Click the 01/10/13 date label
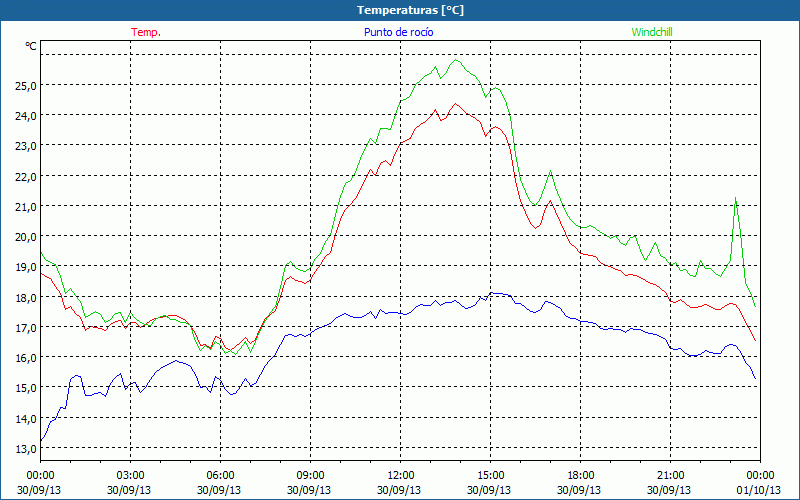Screen dimensions: 800x500 [759, 490]
